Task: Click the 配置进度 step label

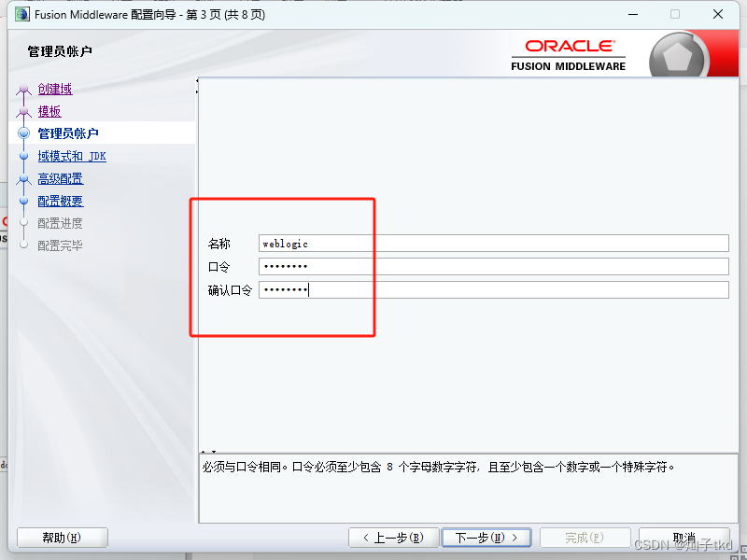Action: point(60,223)
